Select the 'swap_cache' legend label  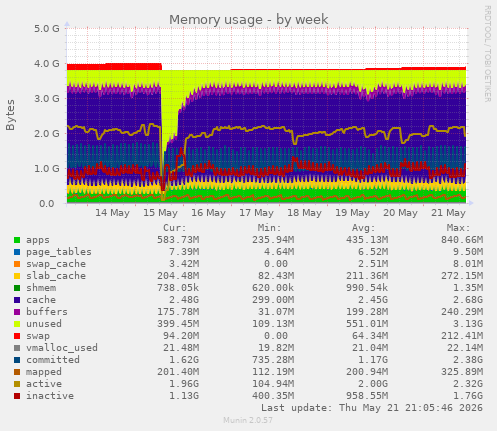tap(56, 264)
